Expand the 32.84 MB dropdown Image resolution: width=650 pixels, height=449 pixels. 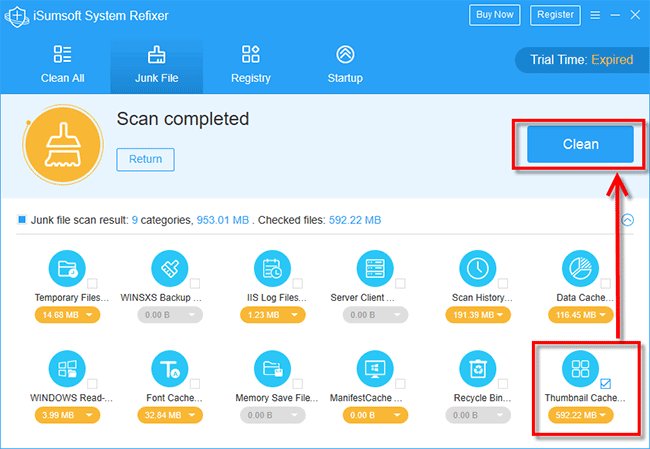coord(170,415)
